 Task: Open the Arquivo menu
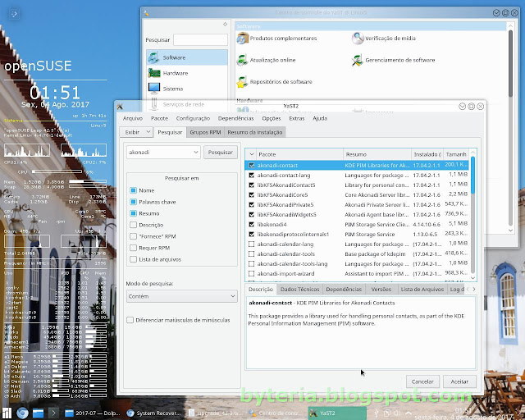[x=133, y=118]
